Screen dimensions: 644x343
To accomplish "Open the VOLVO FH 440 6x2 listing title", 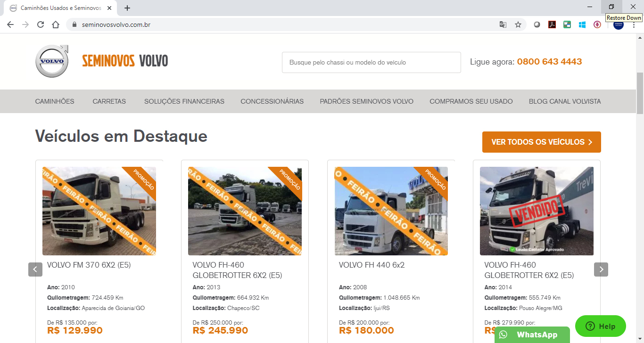I will pos(372,265).
